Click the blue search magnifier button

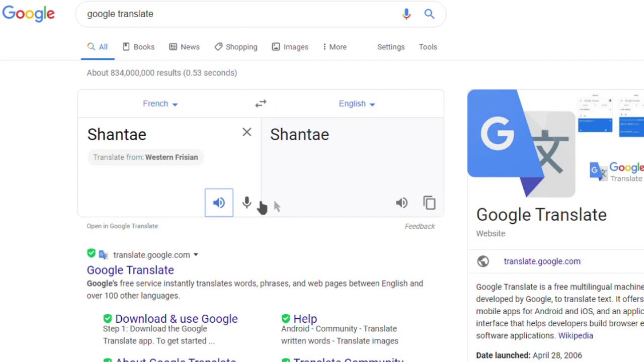click(x=429, y=14)
